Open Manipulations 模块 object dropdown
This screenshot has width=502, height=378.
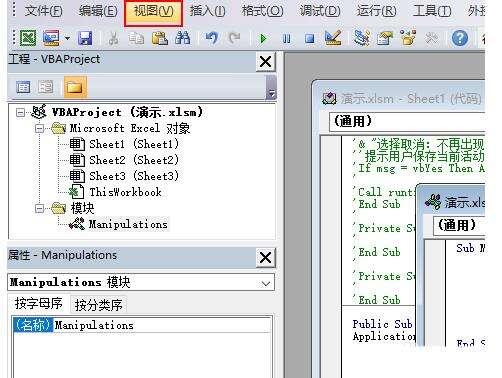266,284
